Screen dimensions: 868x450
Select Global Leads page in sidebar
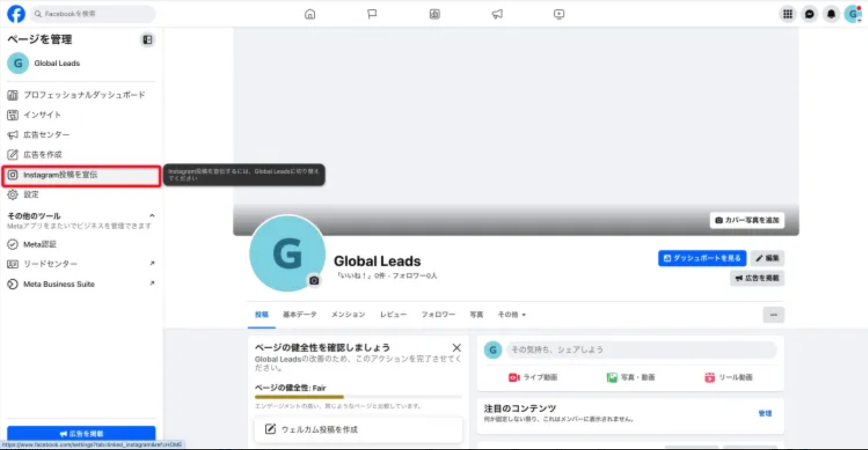[x=80, y=63]
